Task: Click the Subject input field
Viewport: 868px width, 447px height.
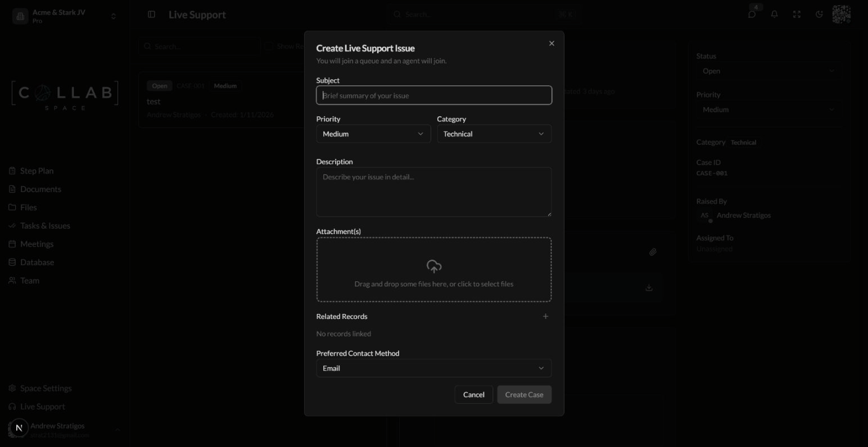Action: point(433,95)
